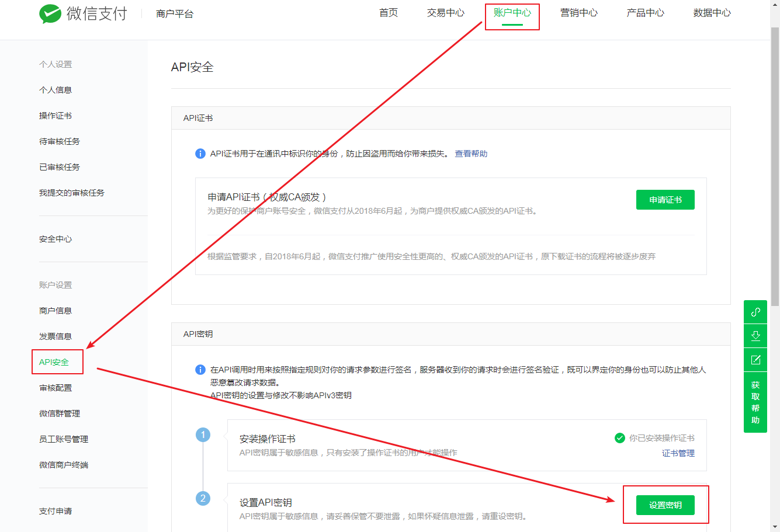Screen dimensions: 780x532
Task: Click the download icon in the green side toolbar
Action: point(755,336)
